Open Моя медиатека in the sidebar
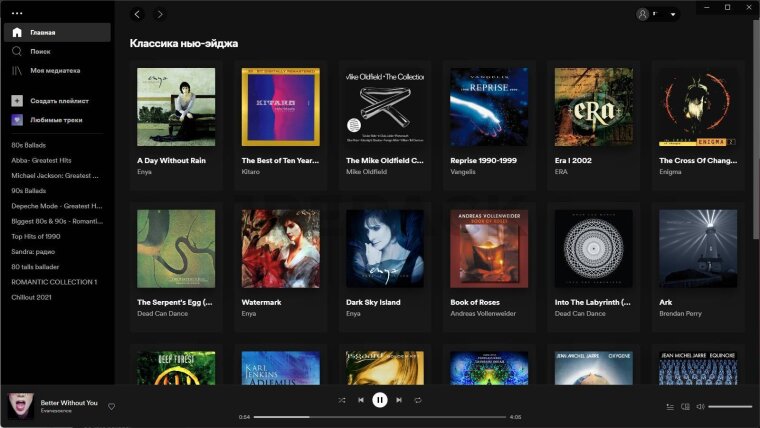The image size is (760, 428). [52, 70]
